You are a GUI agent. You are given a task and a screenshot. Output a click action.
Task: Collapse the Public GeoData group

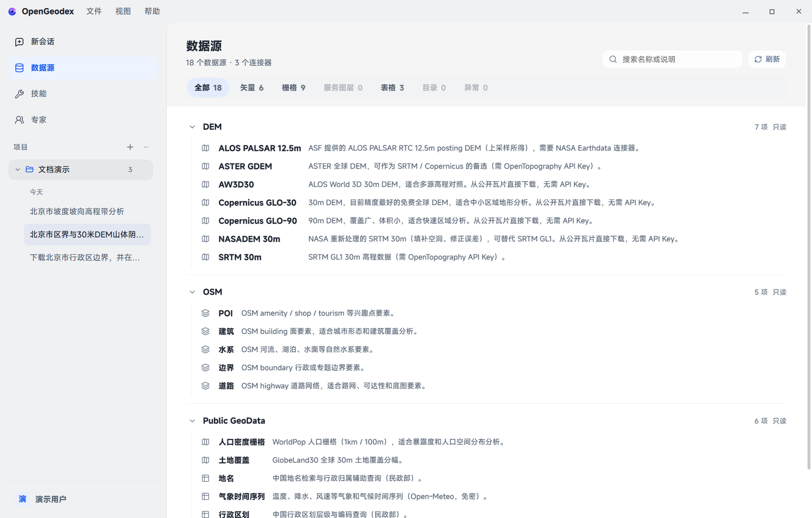192,421
